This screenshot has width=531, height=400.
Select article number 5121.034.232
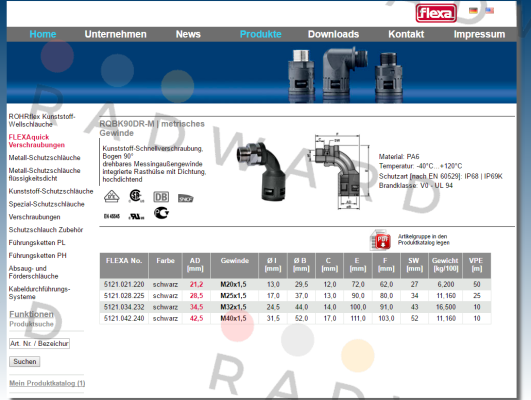coord(124,307)
